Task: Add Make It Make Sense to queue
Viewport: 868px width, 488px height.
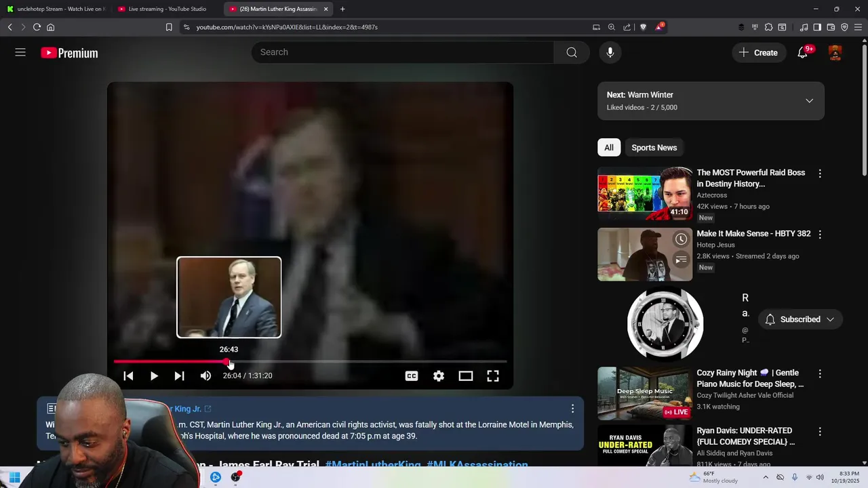Action: 682,260
